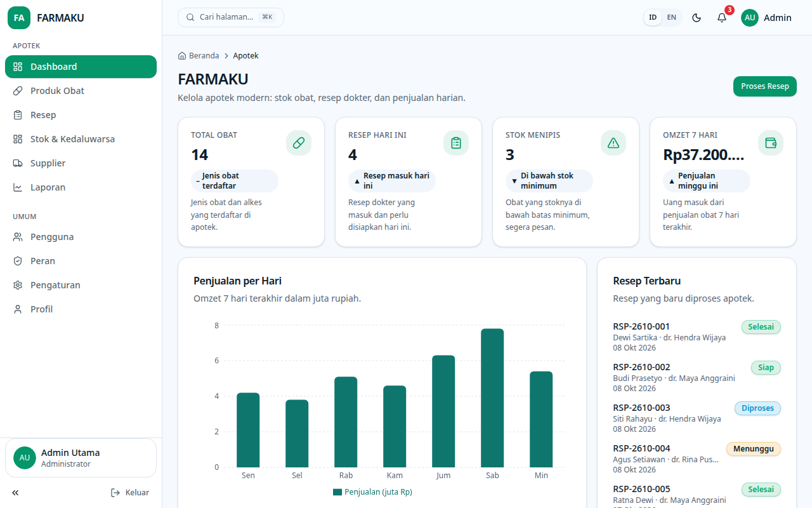Click the wallet icon on Omzet 7 Hari card
Viewport: 812px width, 508px height.
tap(771, 143)
